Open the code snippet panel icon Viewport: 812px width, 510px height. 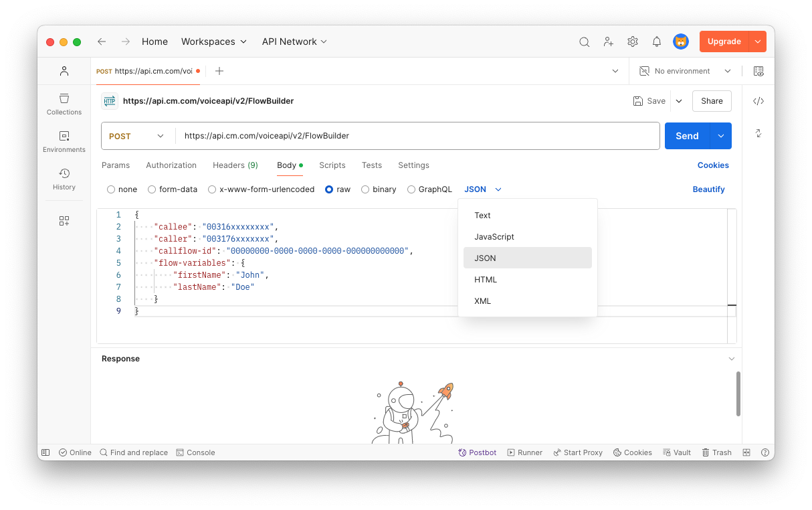[x=758, y=101]
